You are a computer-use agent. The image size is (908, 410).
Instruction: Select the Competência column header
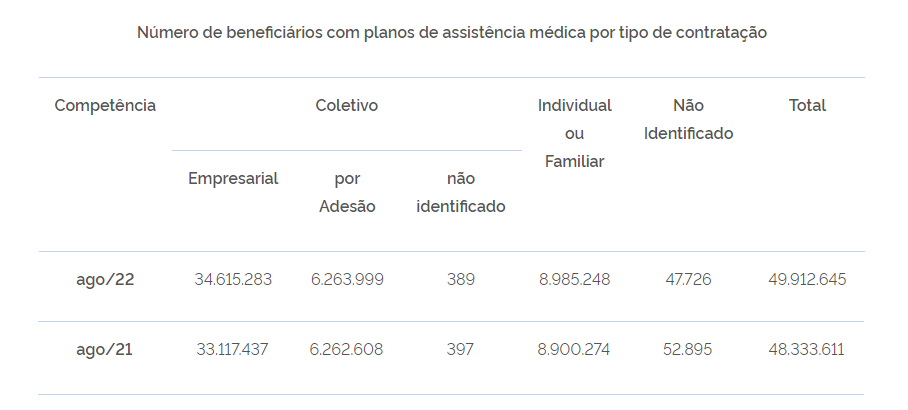click(x=105, y=105)
